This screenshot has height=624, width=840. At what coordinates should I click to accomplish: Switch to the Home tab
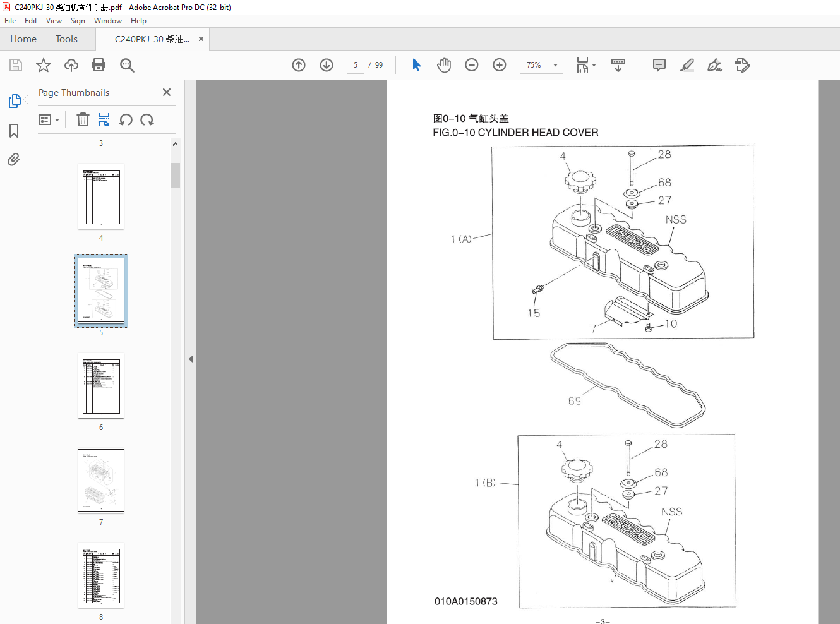click(x=23, y=39)
